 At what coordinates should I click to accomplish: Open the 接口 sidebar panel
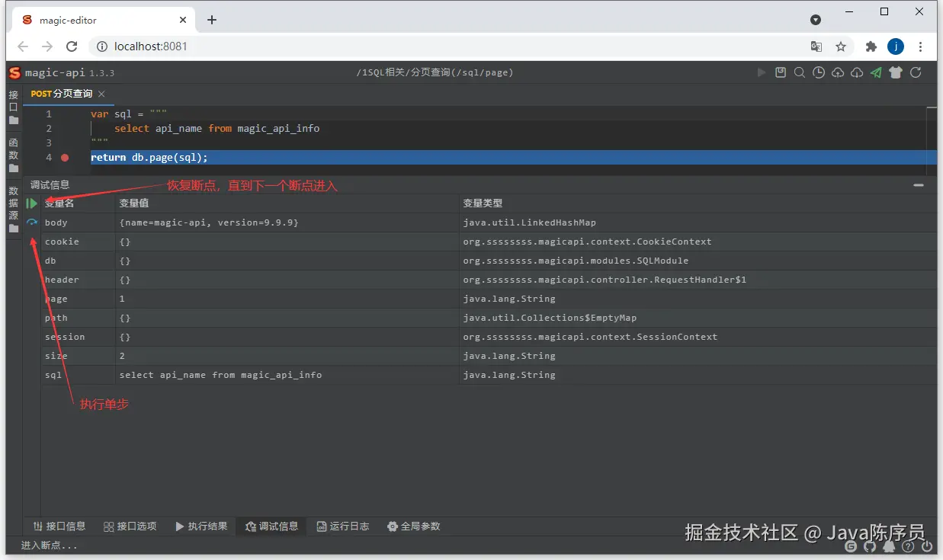[14, 107]
